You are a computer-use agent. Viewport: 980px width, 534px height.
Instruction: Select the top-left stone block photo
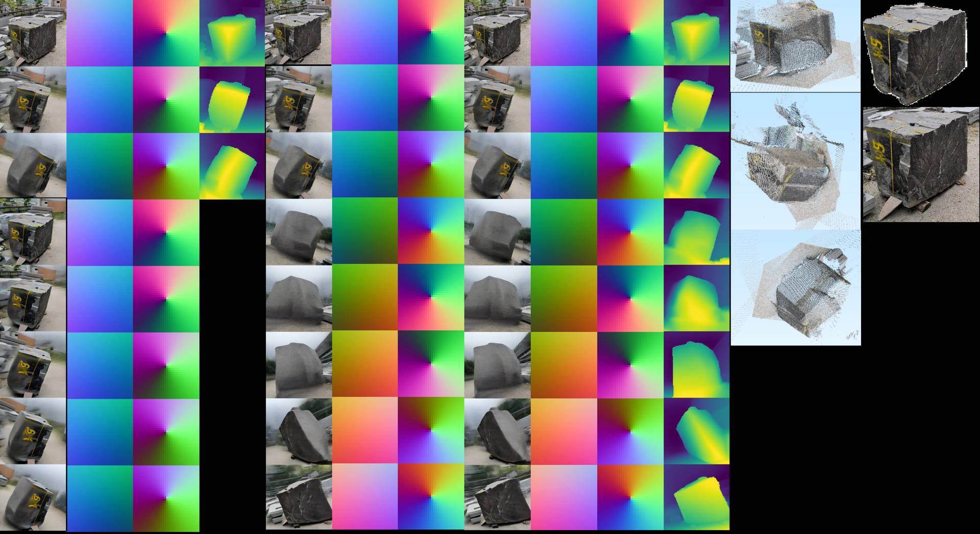[32, 33]
